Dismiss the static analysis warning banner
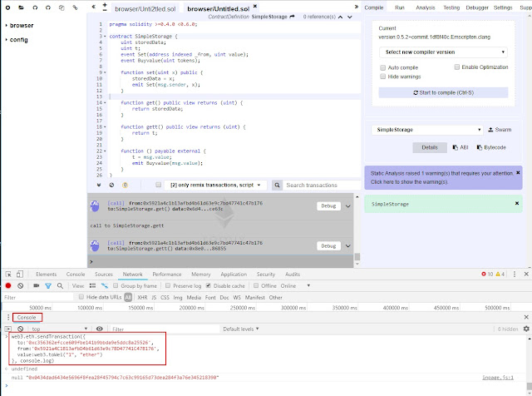 tap(518, 173)
